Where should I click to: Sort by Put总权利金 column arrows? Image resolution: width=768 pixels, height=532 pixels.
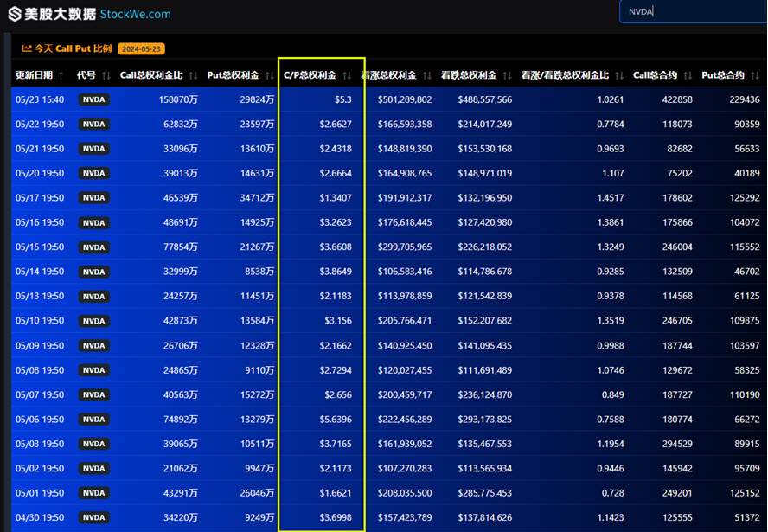270,75
